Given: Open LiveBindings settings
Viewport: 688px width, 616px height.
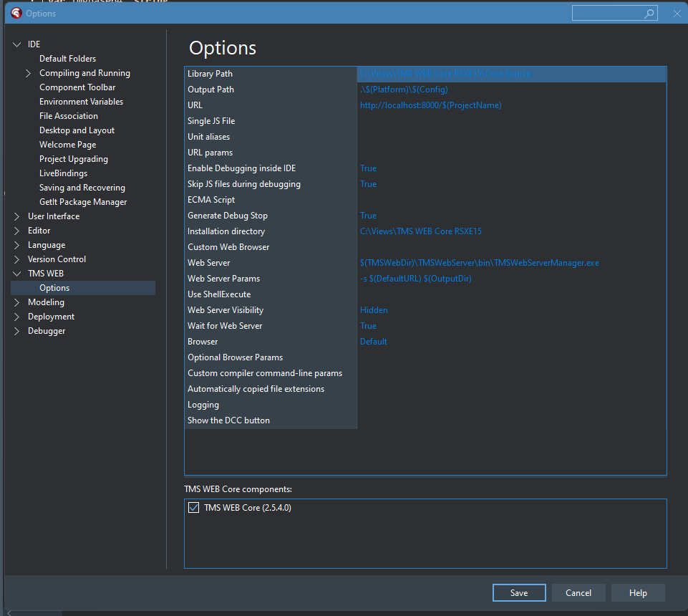Looking at the screenshot, I should 63,173.
